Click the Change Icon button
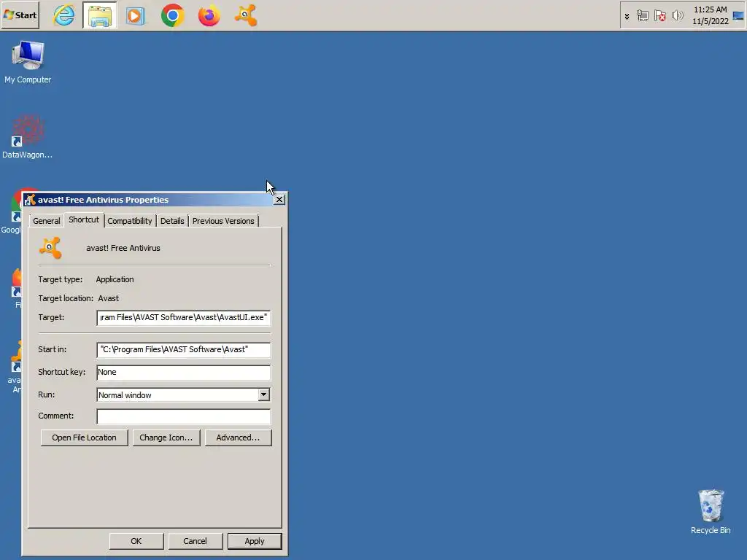Image resolution: width=747 pixels, height=560 pixels. coord(166,437)
